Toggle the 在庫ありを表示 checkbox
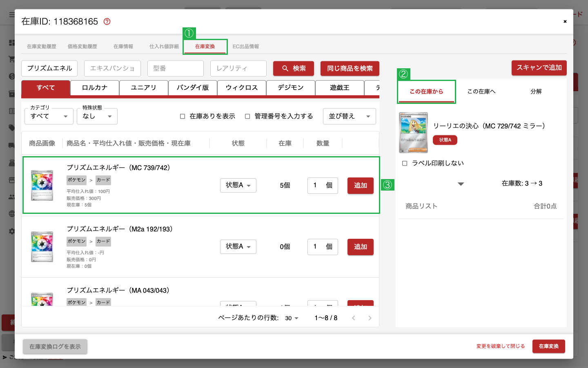Screen dimensions: 588x368 [183, 117]
